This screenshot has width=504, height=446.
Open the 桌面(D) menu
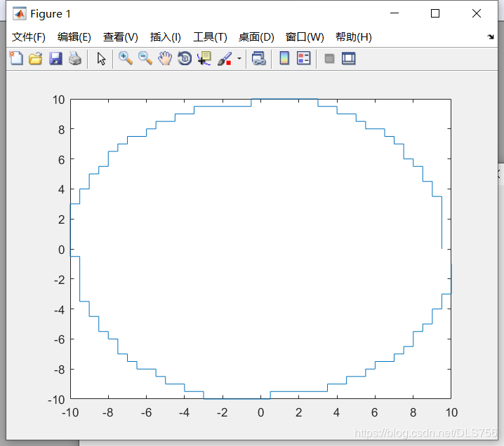point(256,37)
